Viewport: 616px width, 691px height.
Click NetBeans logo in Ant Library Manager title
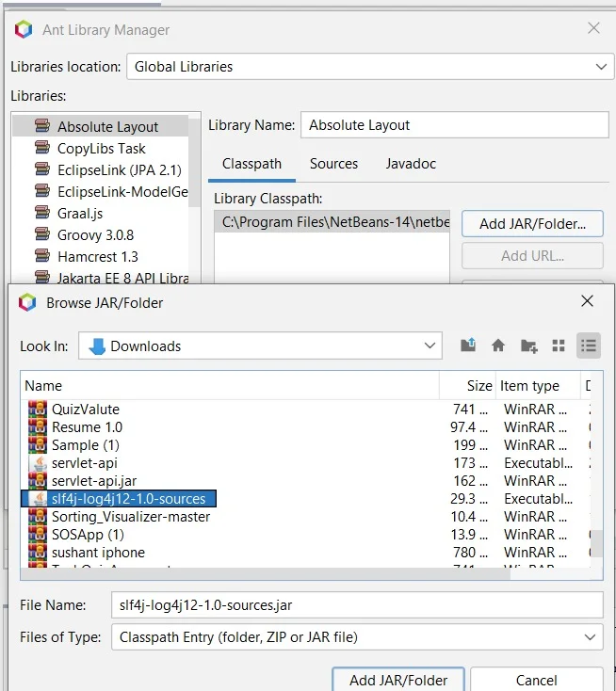tap(24, 29)
